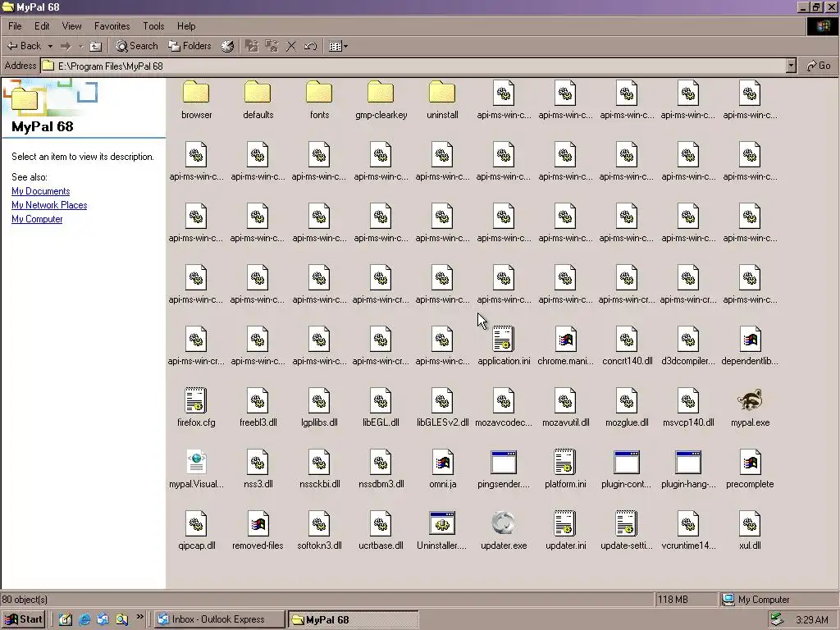The image size is (840, 630).
Task: Select nss3.dll file
Action: point(258,468)
